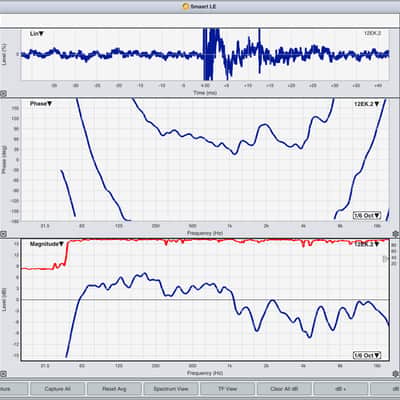Open the 12EK.2 trace selector in phase plot
Viewport: 400px width, 400px height.
pos(366,104)
